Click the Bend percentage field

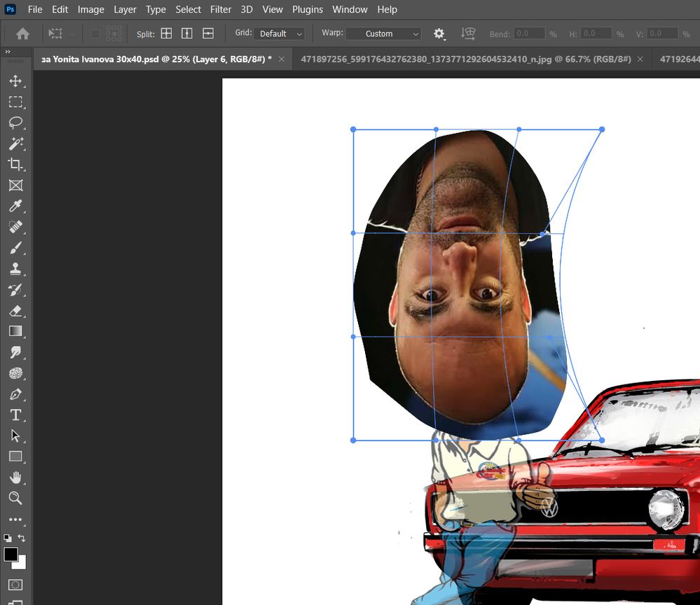pos(529,34)
